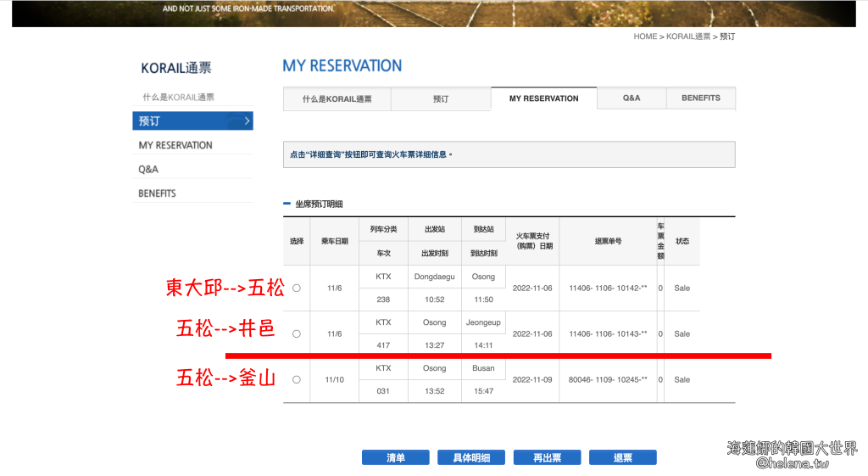Open the 什么是KORAIL通票 tab
This screenshot has width=868, height=476.
pyautogui.click(x=337, y=99)
